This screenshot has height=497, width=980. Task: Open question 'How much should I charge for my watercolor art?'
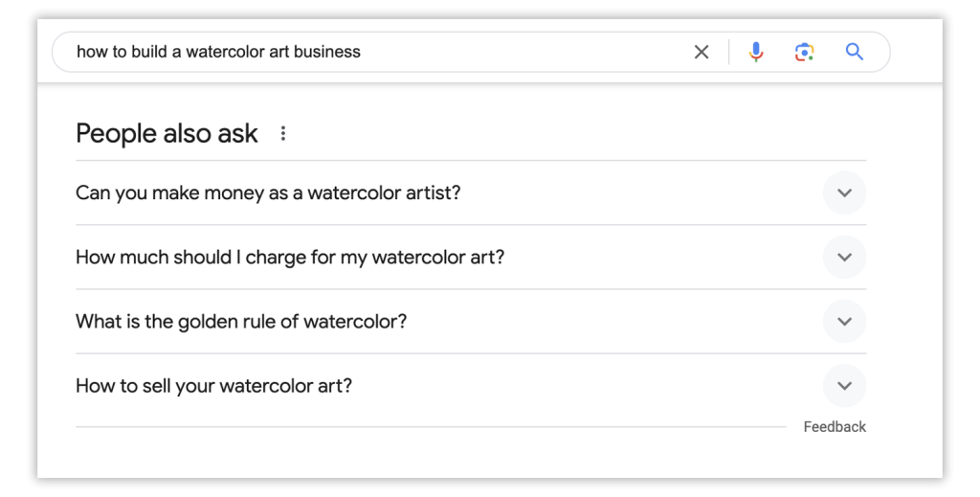click(290, 257)
